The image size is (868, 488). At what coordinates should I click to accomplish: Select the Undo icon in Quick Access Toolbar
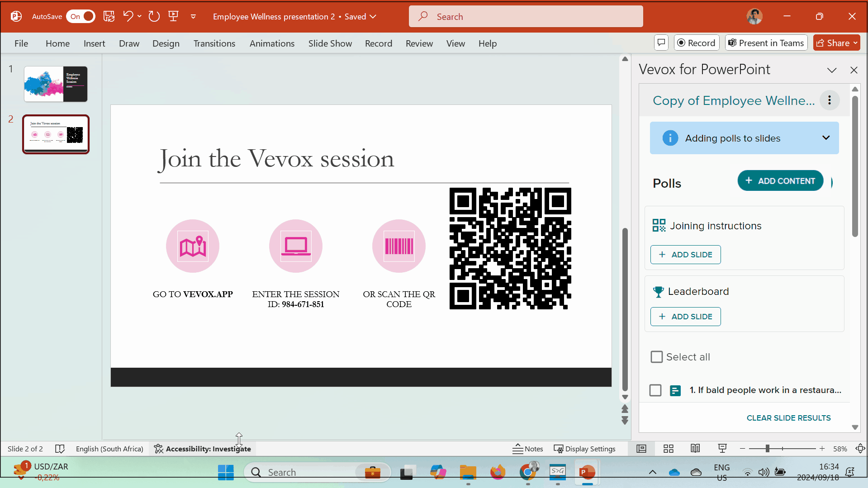tap(128, 16)
